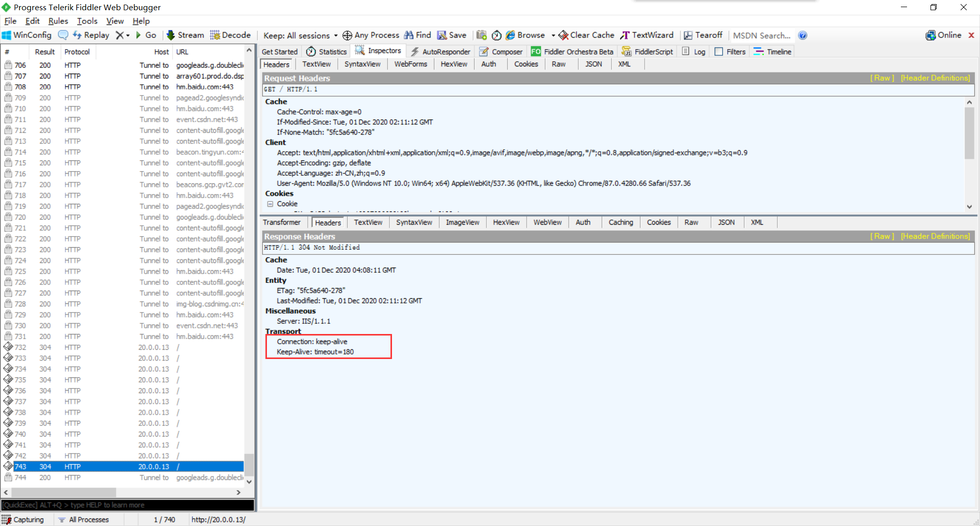Open the Rules menu
The height and width of the screenshot is (526, 980).
[x=58, y=21]
